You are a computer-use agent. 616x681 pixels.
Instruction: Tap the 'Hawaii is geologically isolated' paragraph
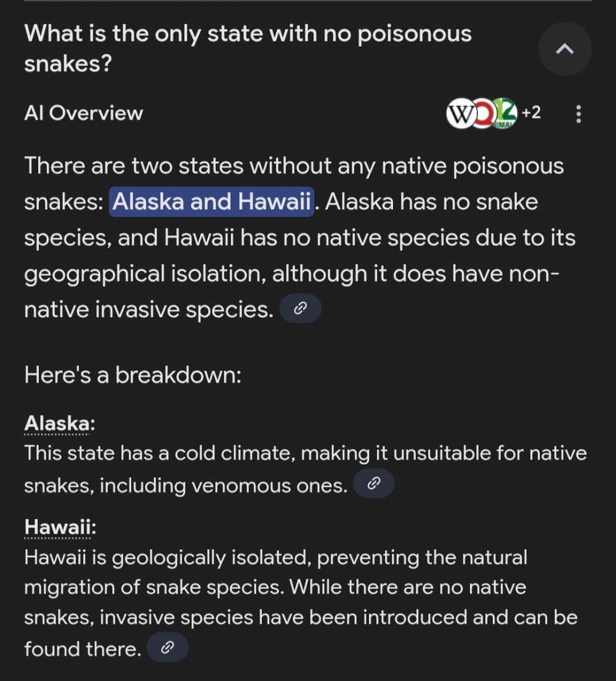tap(301, 603)
